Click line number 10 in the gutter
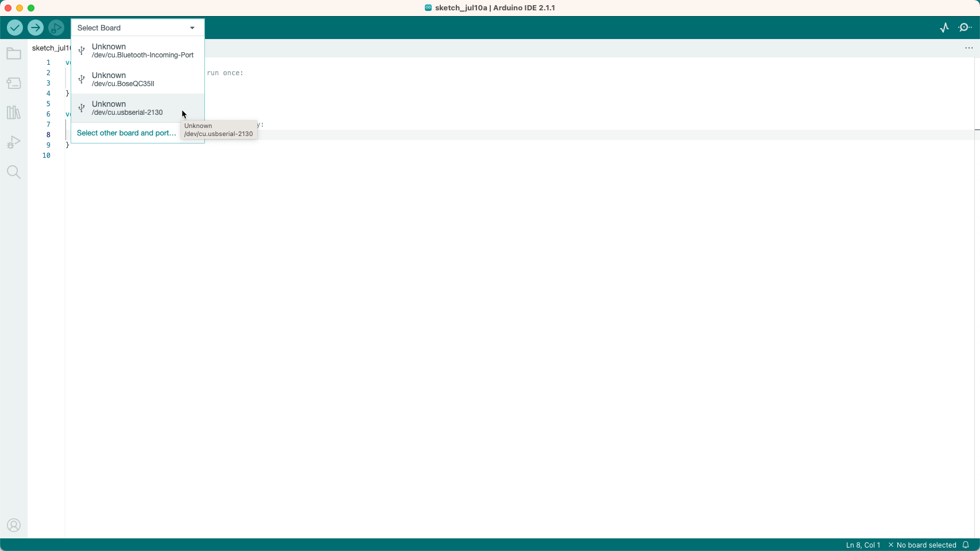The height and width of the screenshot is (551, 980). tap(47, 156)
